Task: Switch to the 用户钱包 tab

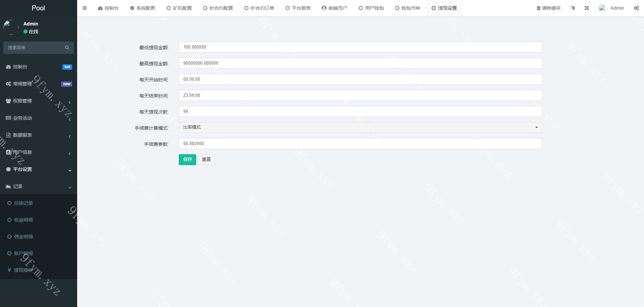Action: coord(371,8)
